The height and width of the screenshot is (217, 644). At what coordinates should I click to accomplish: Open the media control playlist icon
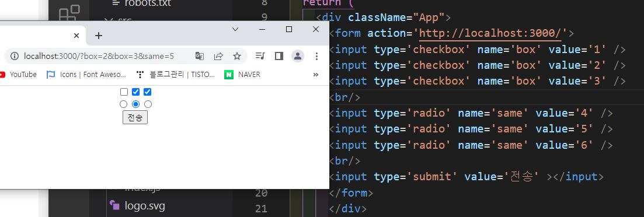click(x=260, y=56)
